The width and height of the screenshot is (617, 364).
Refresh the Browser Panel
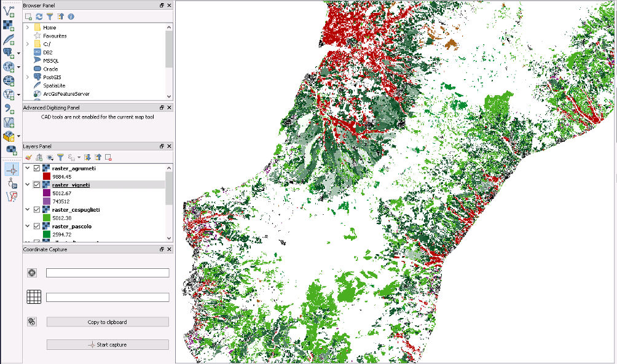click(39, 17)
